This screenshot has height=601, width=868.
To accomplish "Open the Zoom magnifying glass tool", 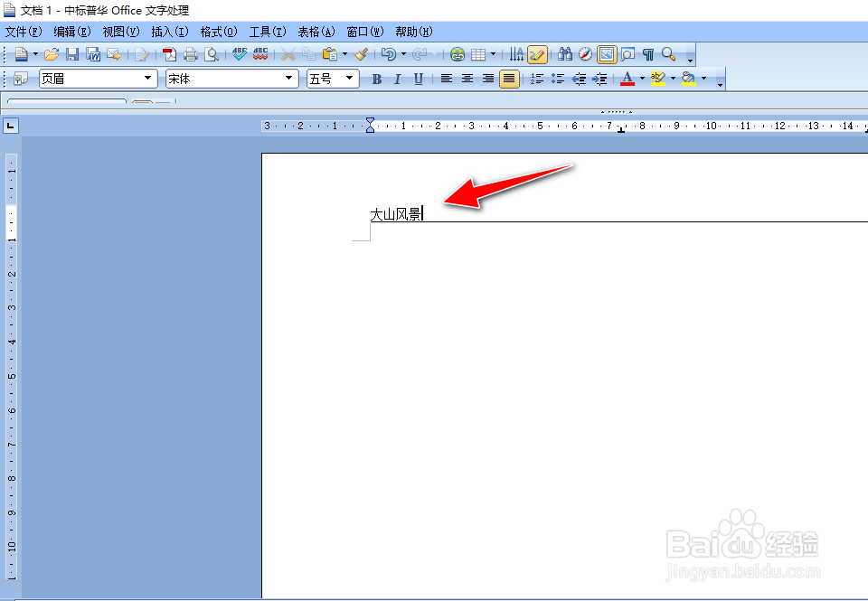I will pos(669,54).
